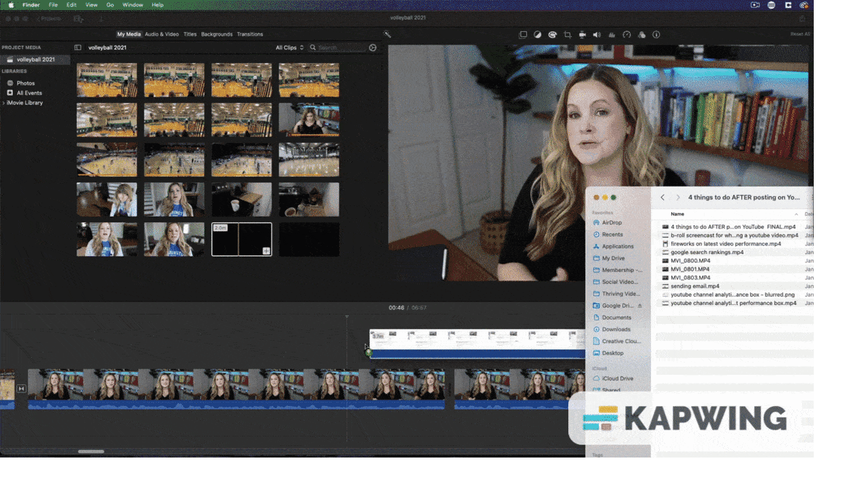The height and width of the screenshot is (488, 868).
Task: Open the Titles tab
Action: coord(190,34)
